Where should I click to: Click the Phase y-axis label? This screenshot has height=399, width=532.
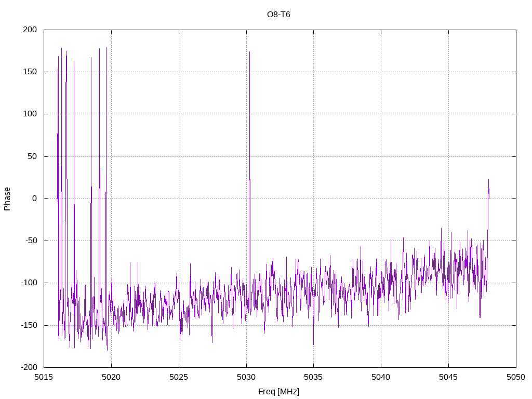pyautogui.click(x=7, y=199)
